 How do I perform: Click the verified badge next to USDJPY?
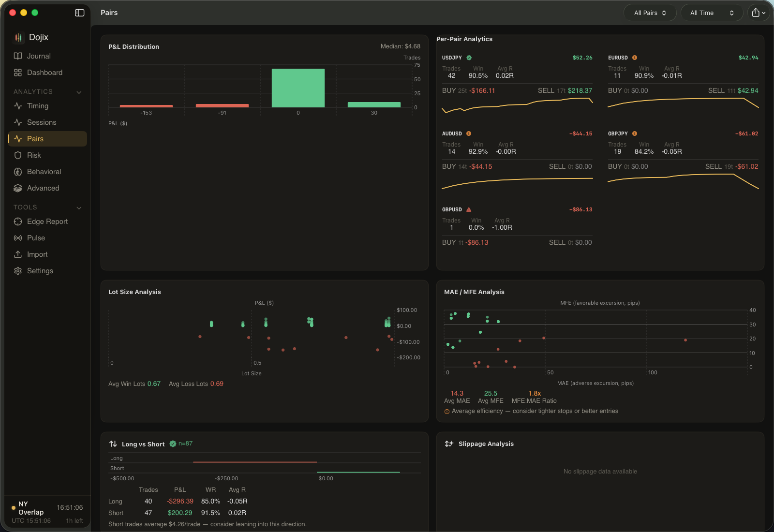click(x=469, y=57)
